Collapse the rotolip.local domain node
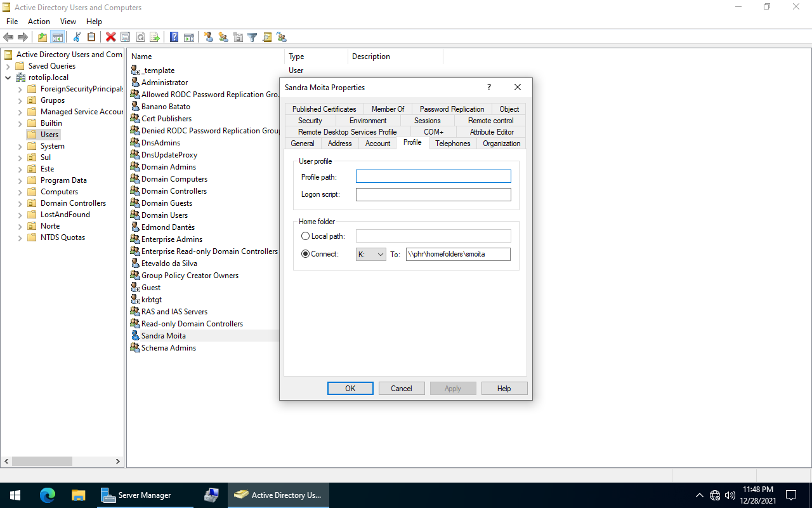This screenshot has height=508, width=812. (x=8, y=77)
